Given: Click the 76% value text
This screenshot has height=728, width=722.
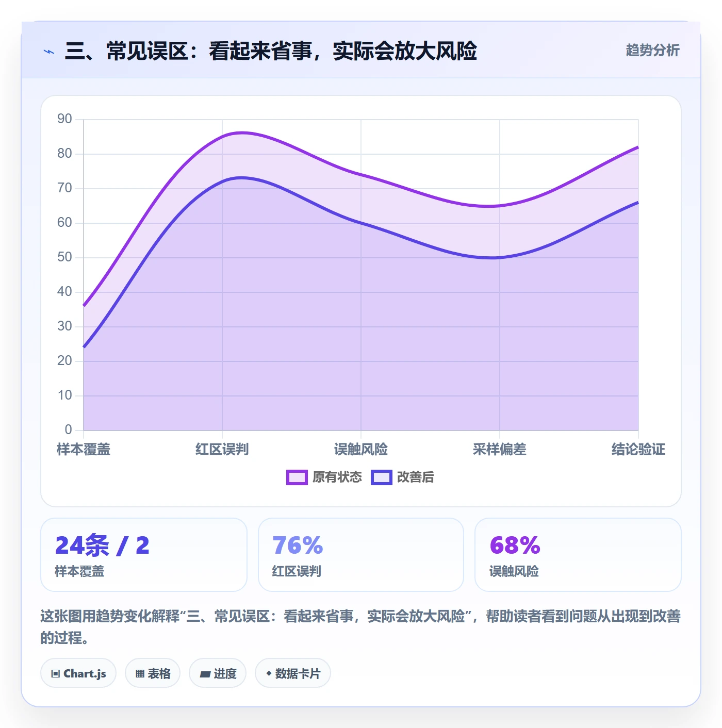Looking at the screenshot, I should click(x=298, y=545).
